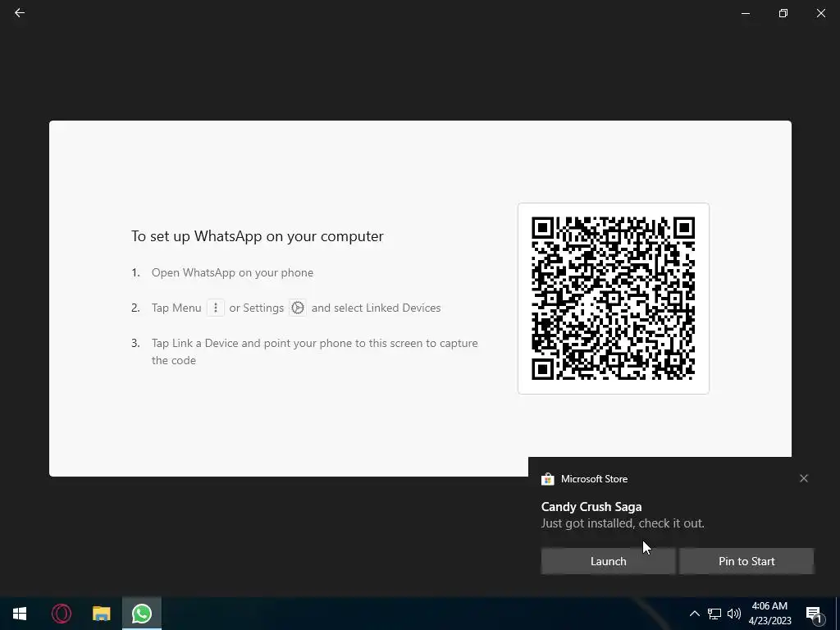Click the 'Open WhatsApp on your phone' step
This screenshot has height=630, width=840.
(x=232, y=272)
